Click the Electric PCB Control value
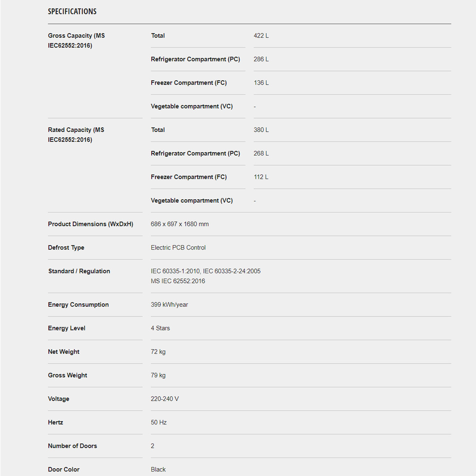Screen dimensions: 476x476 pos(178,248)
